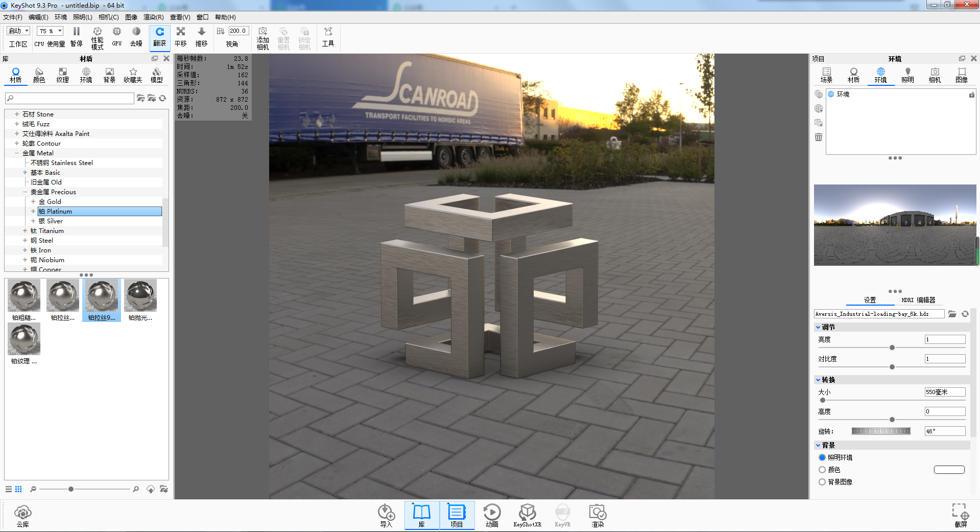The image size is (980, 532).
Task: Expand the Axalta Paint folder
Action: click(x=17, y=133)
